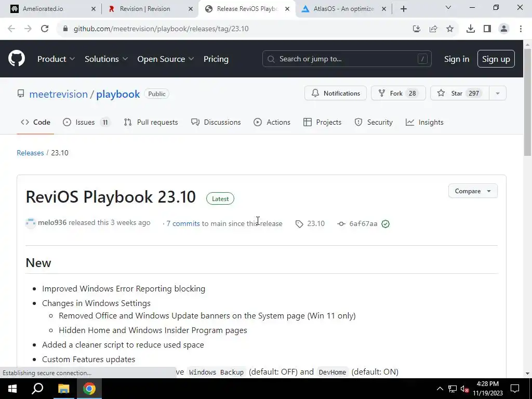
Task: Open the playbook repository link
Action: pyautogui.click(x=118, y=94)
